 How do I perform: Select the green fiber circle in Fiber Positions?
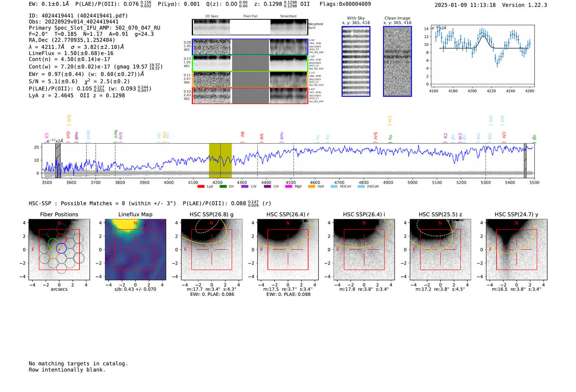pyautogui.click(x=52, y=244)
